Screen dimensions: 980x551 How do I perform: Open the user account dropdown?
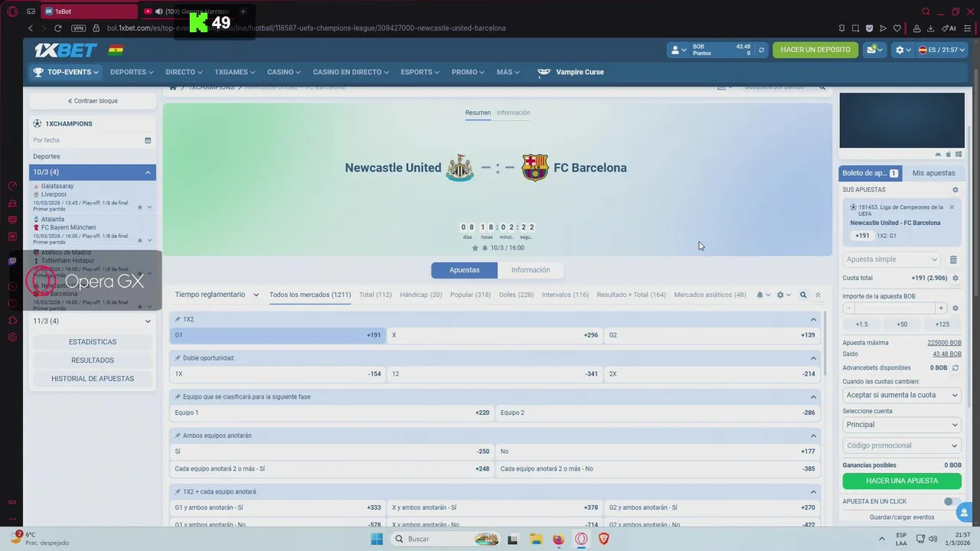click(678, 50)
